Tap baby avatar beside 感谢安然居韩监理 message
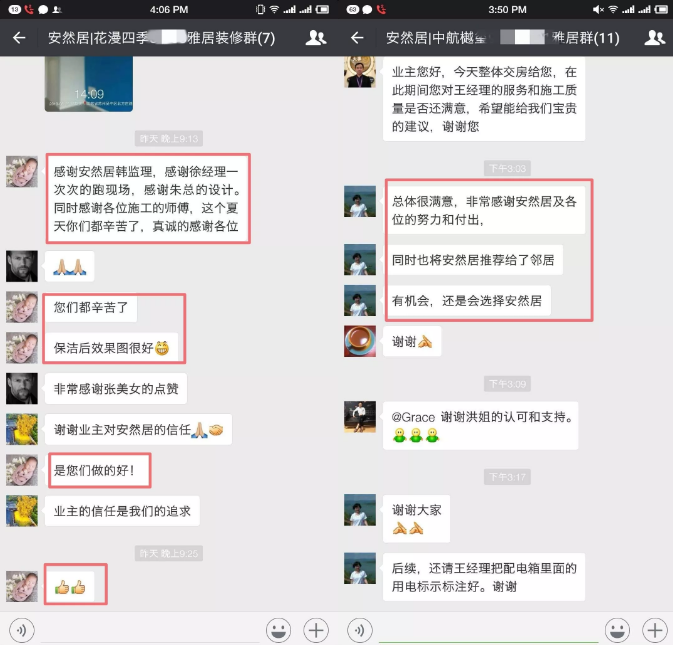The image size is (673, 645). (22, 172)
